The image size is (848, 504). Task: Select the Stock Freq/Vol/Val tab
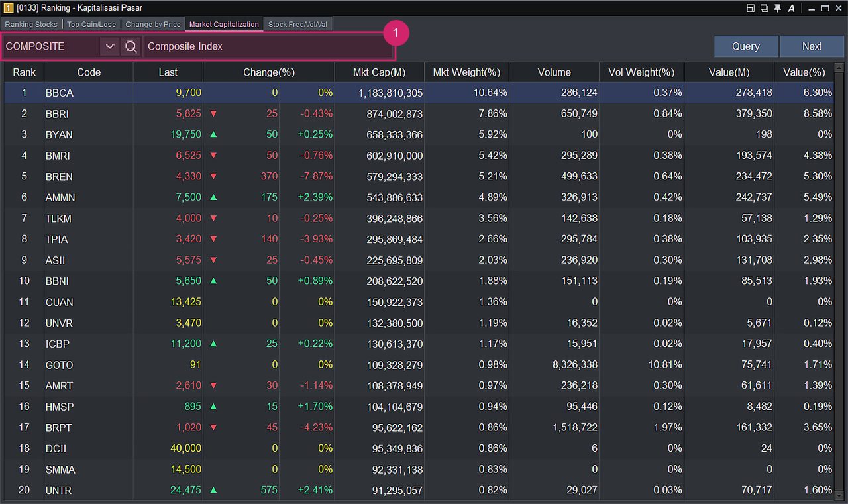[x=297, y=25]
